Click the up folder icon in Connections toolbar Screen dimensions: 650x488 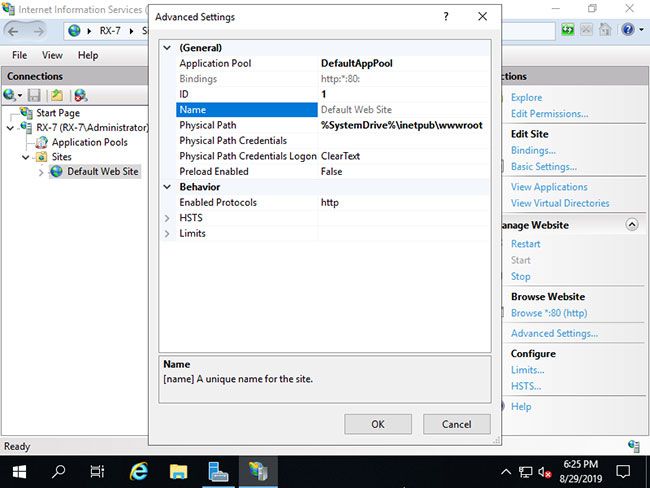click(x=57, y=95)
